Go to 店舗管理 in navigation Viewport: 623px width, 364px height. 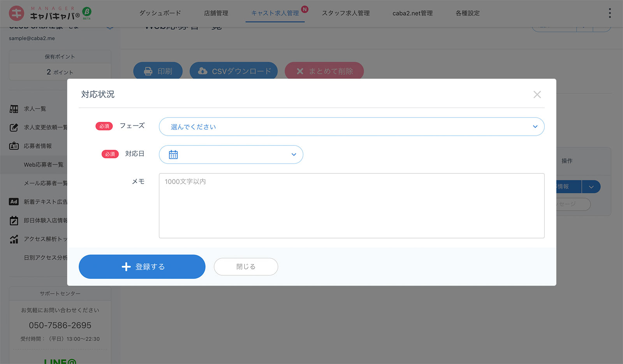[216, 13]
